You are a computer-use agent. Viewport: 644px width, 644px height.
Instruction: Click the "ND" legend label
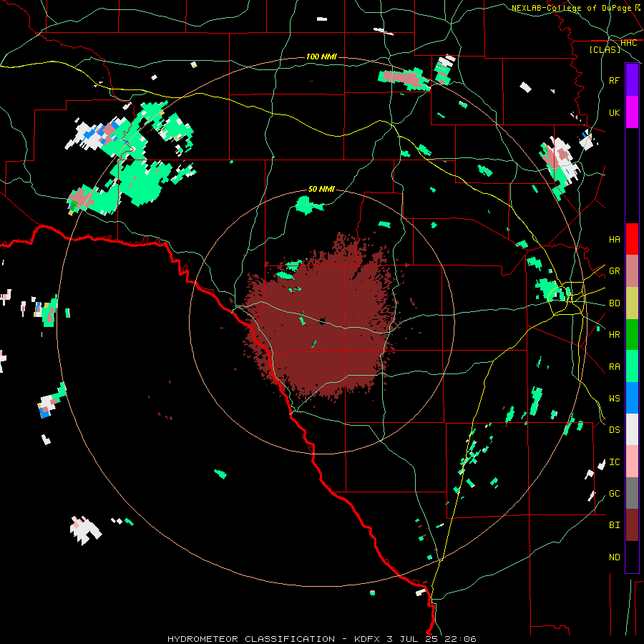(614, 557)
